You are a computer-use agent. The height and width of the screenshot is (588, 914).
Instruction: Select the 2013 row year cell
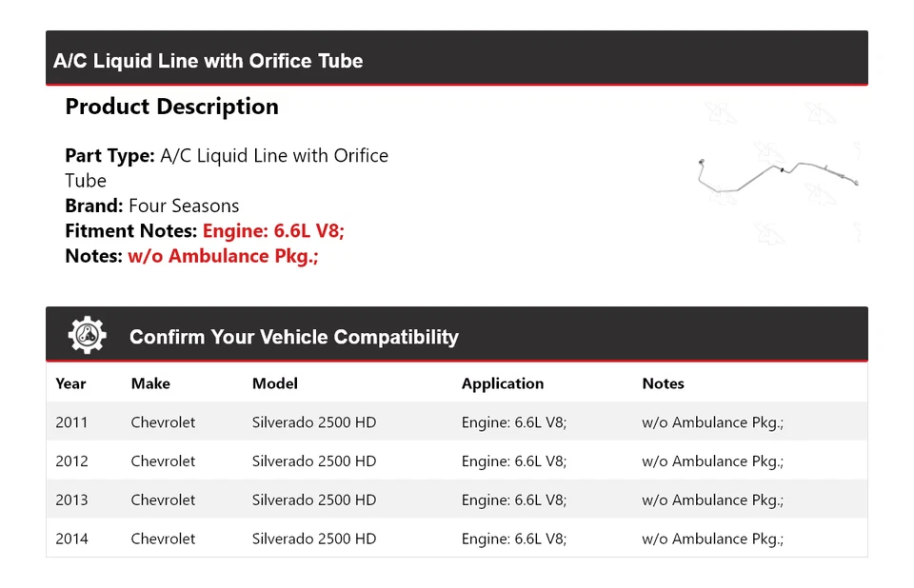(x=71, y=500)
